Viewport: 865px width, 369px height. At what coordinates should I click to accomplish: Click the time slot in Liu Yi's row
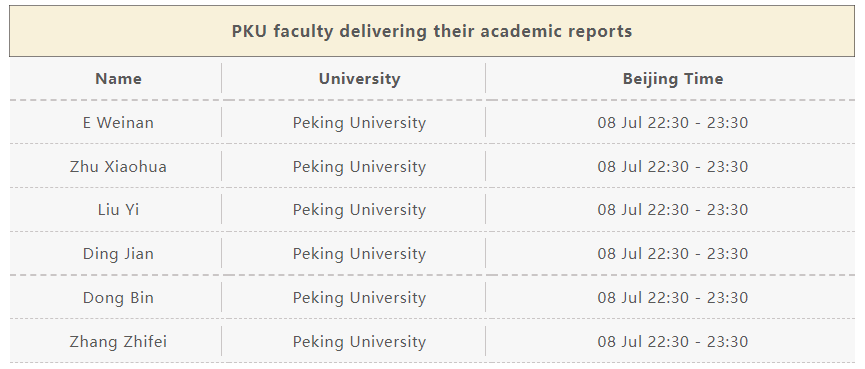[672, 210]
